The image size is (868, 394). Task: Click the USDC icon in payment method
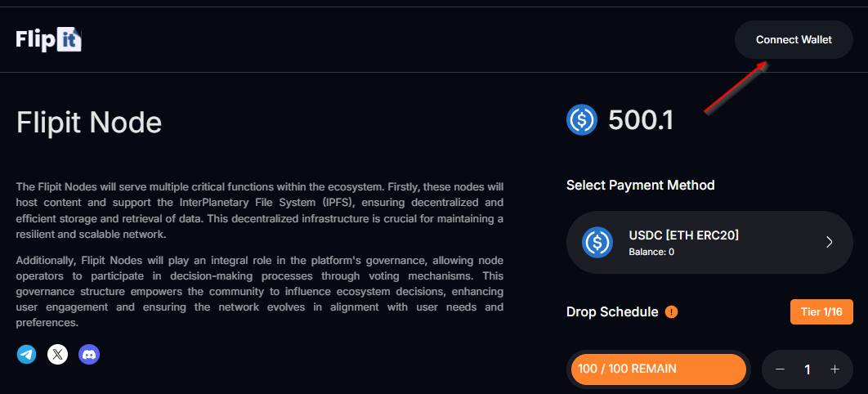597,243
